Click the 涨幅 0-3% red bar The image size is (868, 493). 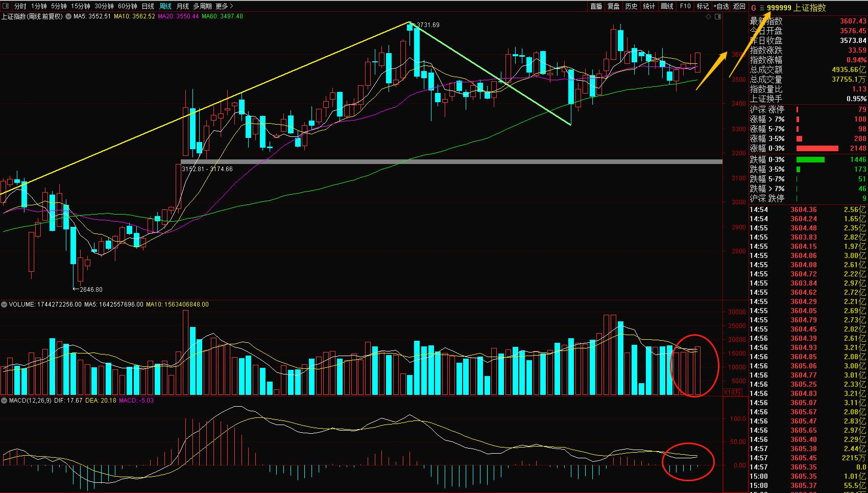pyautogui.click(x=817, y=148)
